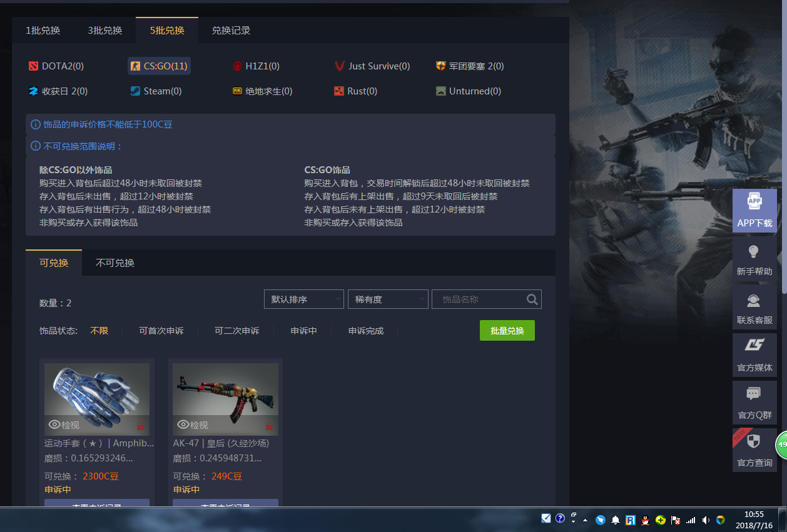787x532 pixels.
Task: View the appeal record button under the AK-47
Action: tap(225, 504)
